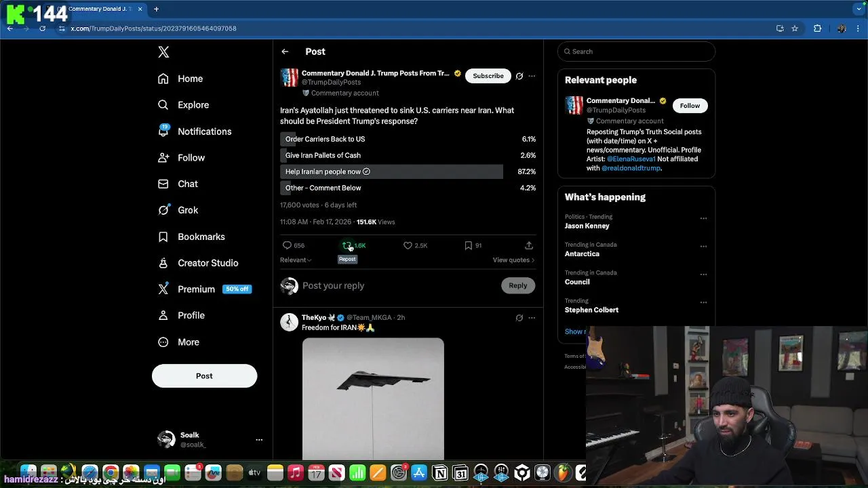The image size is (868, 488).
Task: Open more options for Stephen Colbert trend
Action: [703, 302]
